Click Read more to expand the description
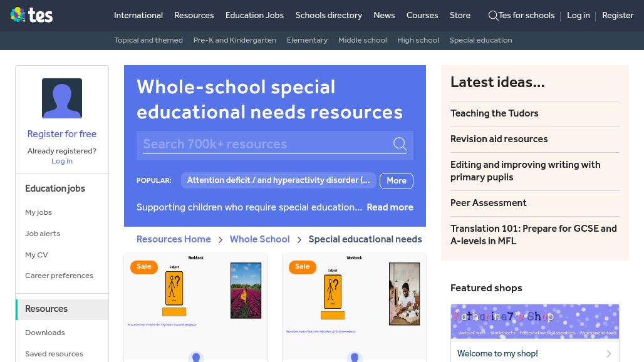Image resolution: width=644 pixels, height=362 pixels. click(390, 207)
